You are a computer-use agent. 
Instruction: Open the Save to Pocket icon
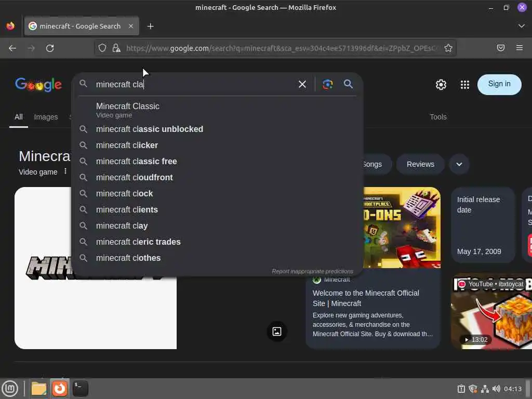coord(500,48)
